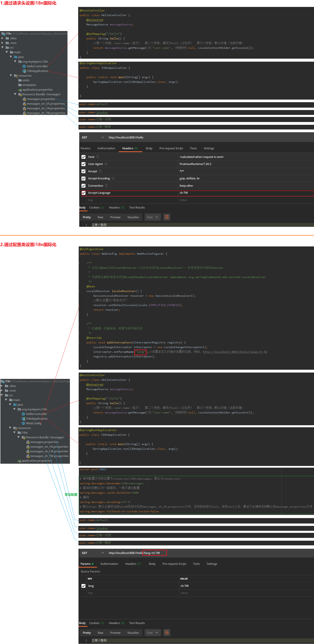Click the static folder icon under resources

(20, 80)
